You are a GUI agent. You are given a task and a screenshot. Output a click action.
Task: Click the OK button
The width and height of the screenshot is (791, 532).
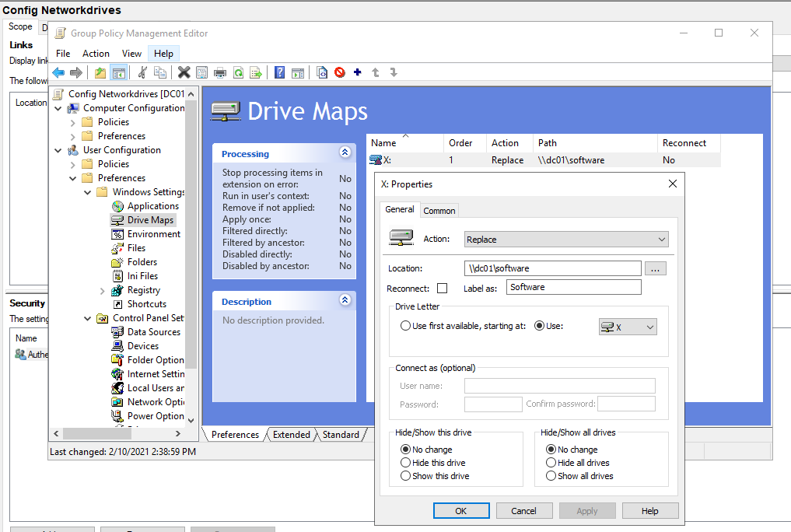pos(461,511)
